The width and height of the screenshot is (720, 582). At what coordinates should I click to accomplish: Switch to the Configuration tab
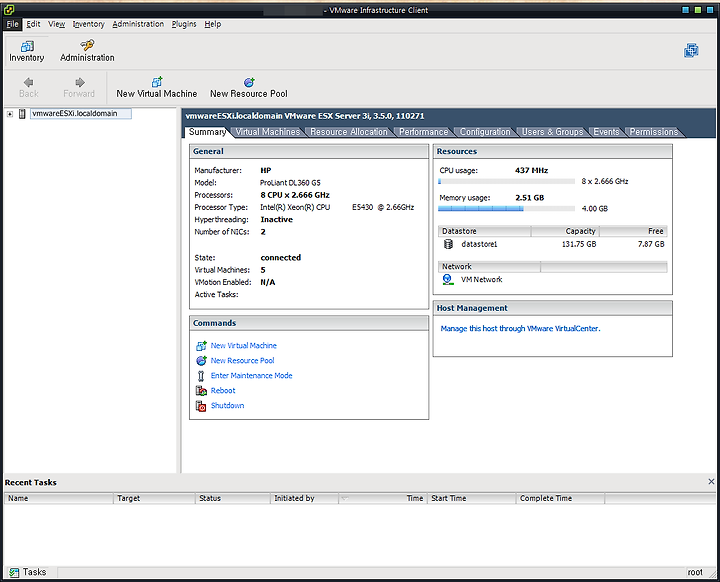[485, 132]
